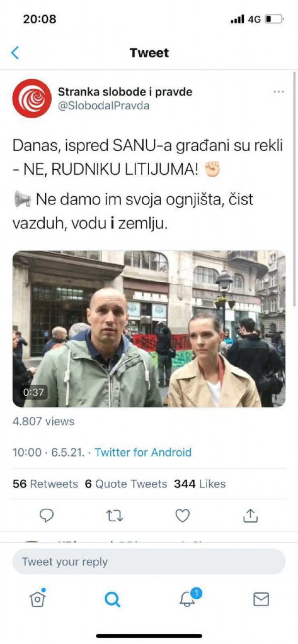Open direct messages envelope icon

261,599
